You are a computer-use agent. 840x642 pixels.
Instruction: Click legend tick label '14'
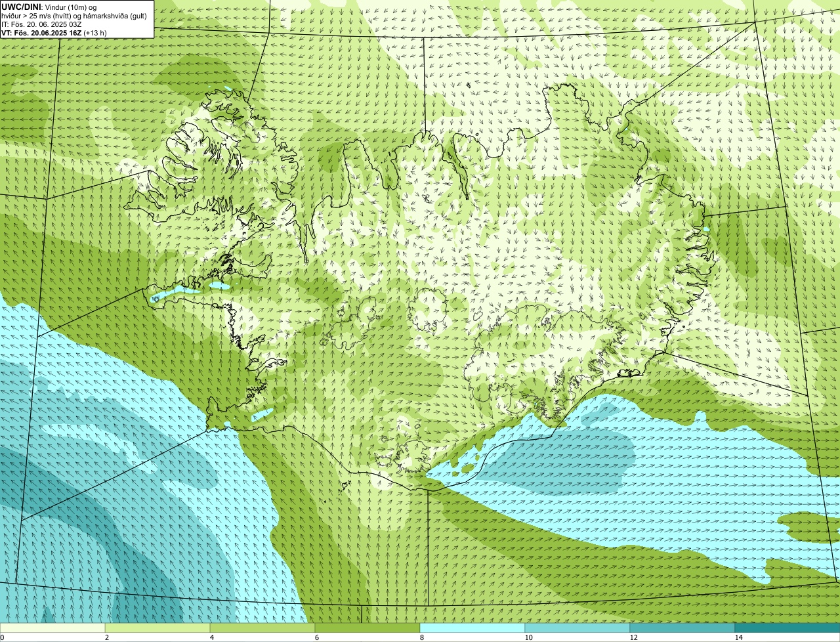(738, 637)
